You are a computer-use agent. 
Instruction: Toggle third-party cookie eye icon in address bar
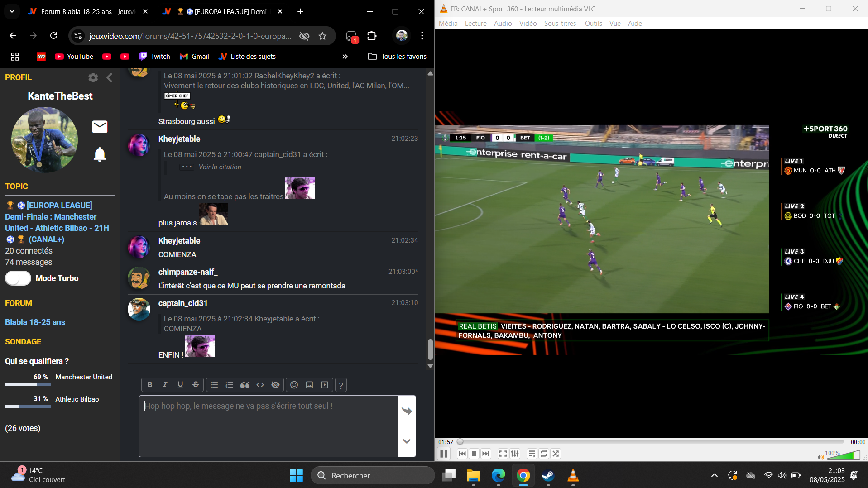[304, 36]
